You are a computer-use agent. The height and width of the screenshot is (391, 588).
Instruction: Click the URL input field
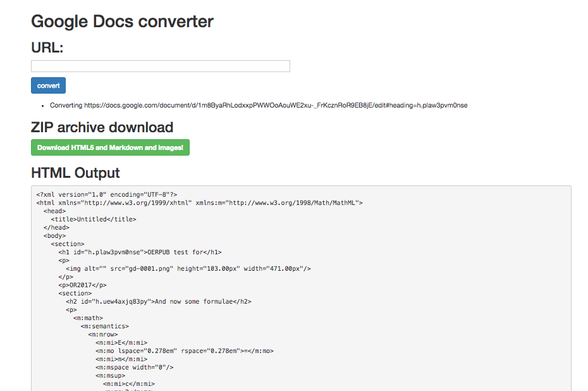[161, 66]
